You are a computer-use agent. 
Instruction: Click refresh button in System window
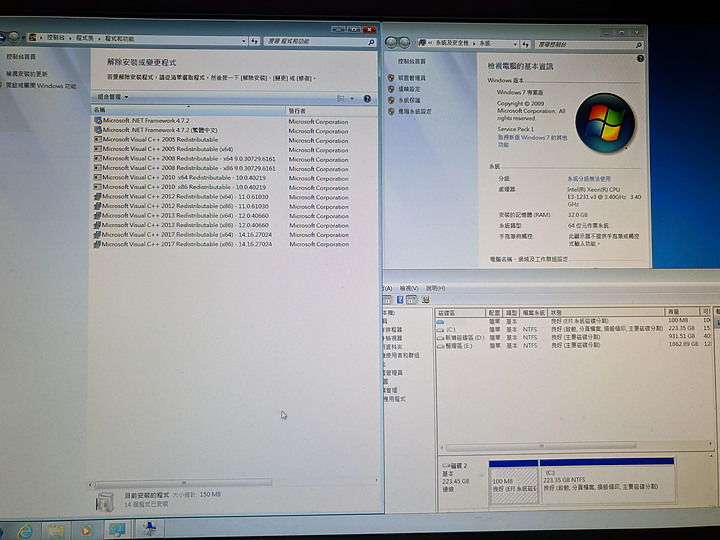(x=526, y=45)
